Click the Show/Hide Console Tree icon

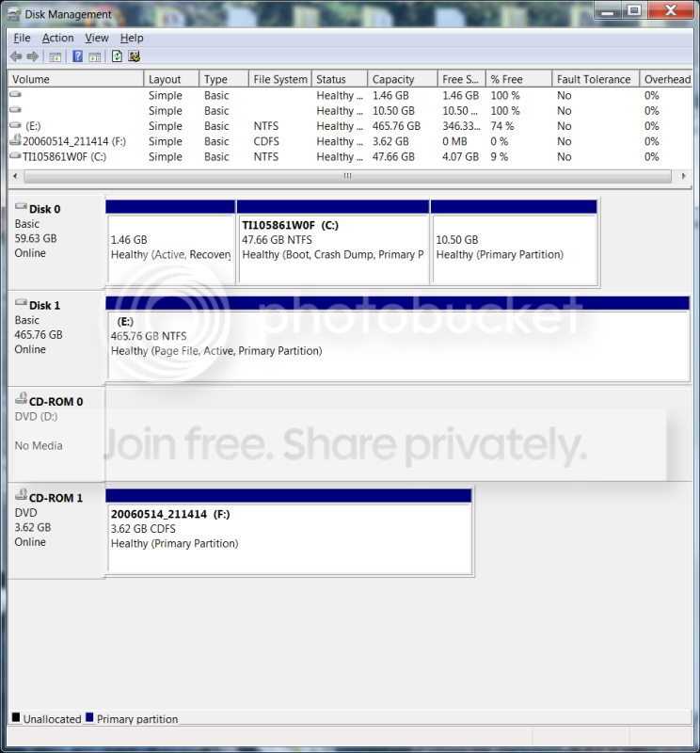point(56,56)
